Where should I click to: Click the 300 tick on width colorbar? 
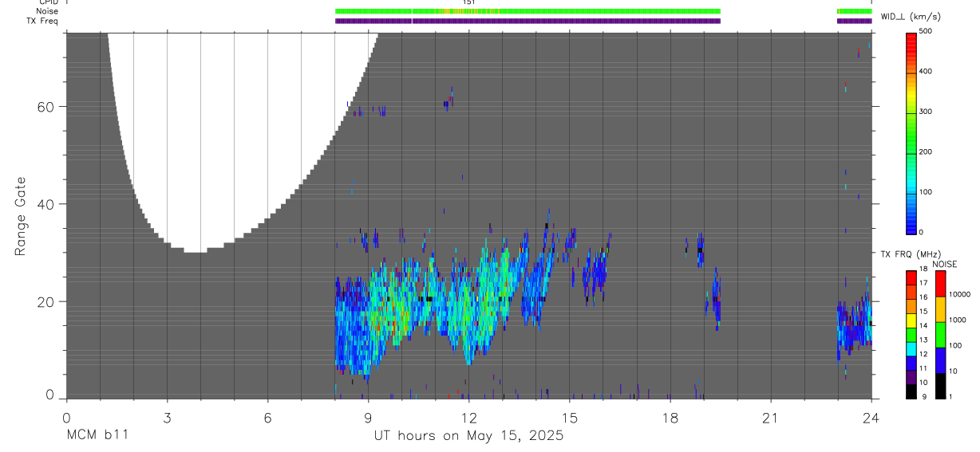pyautogui.click(x=926, y=112)
